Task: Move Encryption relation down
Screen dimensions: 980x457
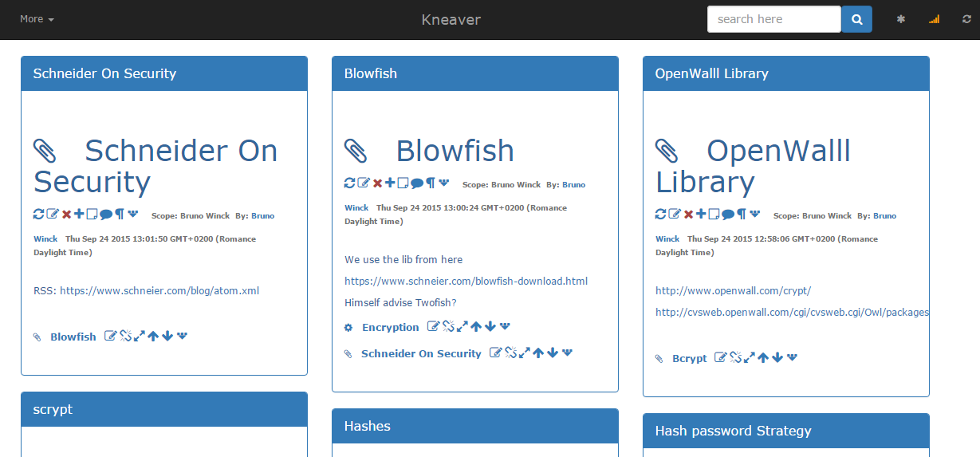Action: pos(490,326)
